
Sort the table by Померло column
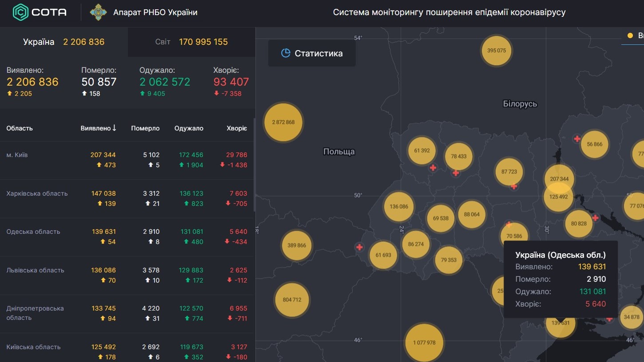(x=145, y=128)
